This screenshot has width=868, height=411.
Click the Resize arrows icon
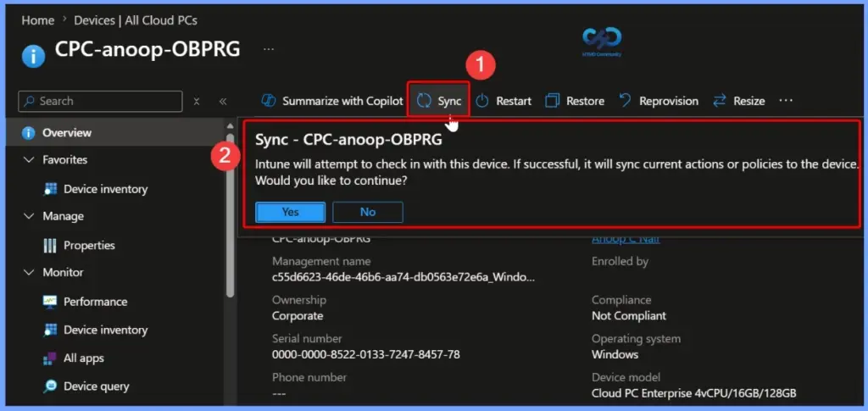[719, 101]
